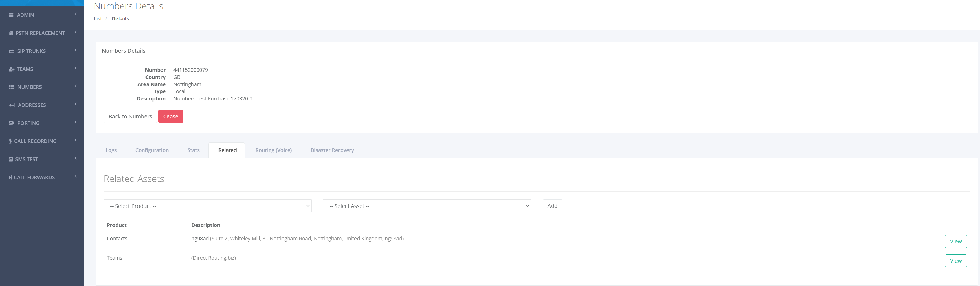Click the Cease button
The width and height of the screenshot is (980, 286).
[x=171, y=116]
